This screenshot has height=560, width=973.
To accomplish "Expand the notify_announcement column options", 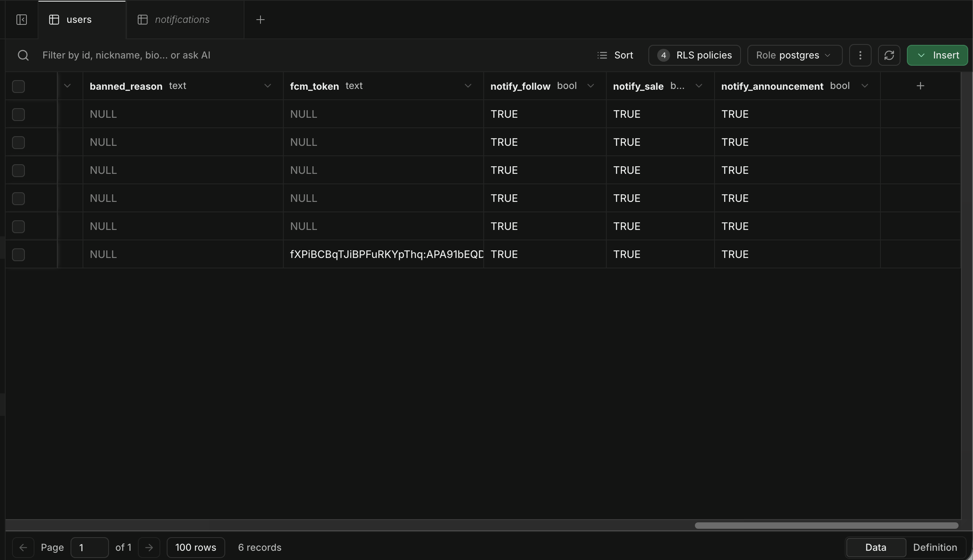I will 865,86.
